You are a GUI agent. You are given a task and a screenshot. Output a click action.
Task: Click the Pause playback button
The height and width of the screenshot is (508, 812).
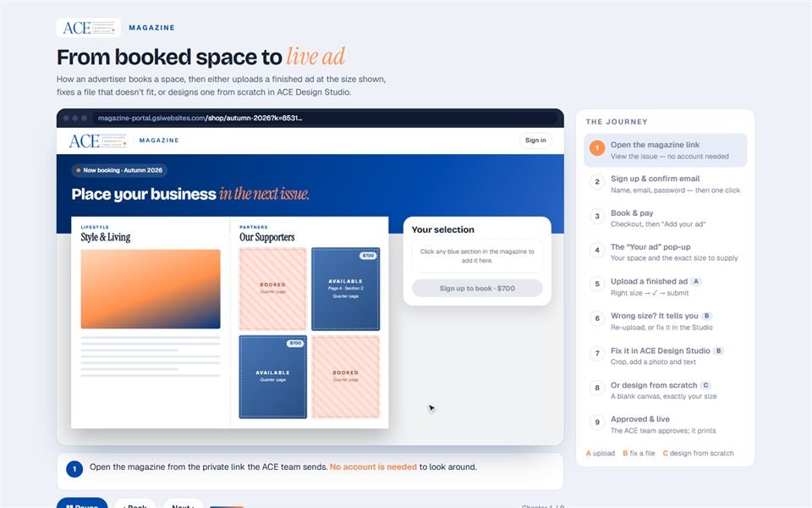point(82,503)
